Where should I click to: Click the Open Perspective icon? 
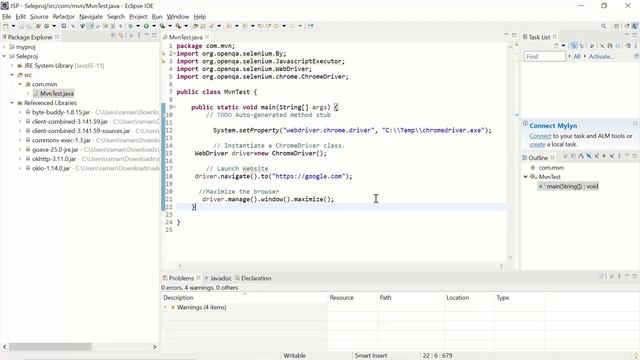[x=616, y=26]
